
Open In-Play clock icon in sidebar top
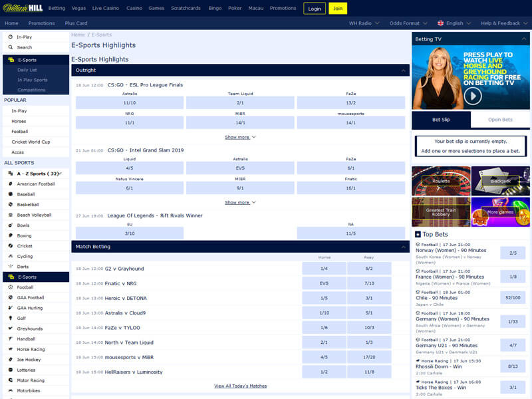tap(11, 37)
